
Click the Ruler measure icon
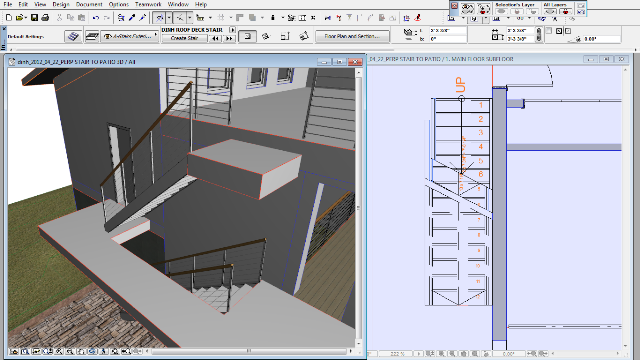[x=200, y=18]
